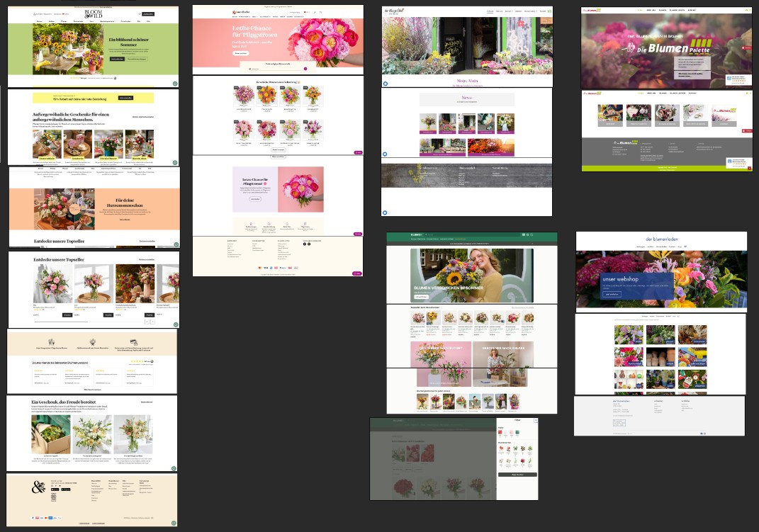Click the purple search button in Euroflorist search bar
The image size is (759, 532).
(x=305, y=69)
